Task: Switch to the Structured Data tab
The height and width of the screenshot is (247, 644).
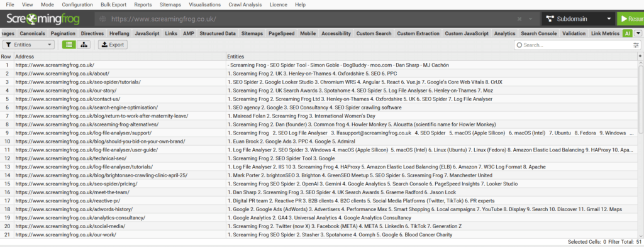Action: tap(217, 34)
